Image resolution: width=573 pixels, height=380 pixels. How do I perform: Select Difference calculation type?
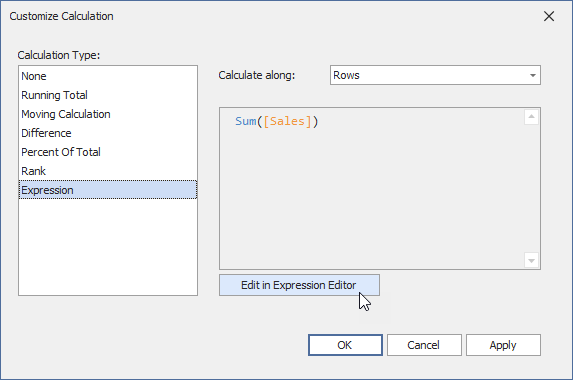click(x=108, y=133)
